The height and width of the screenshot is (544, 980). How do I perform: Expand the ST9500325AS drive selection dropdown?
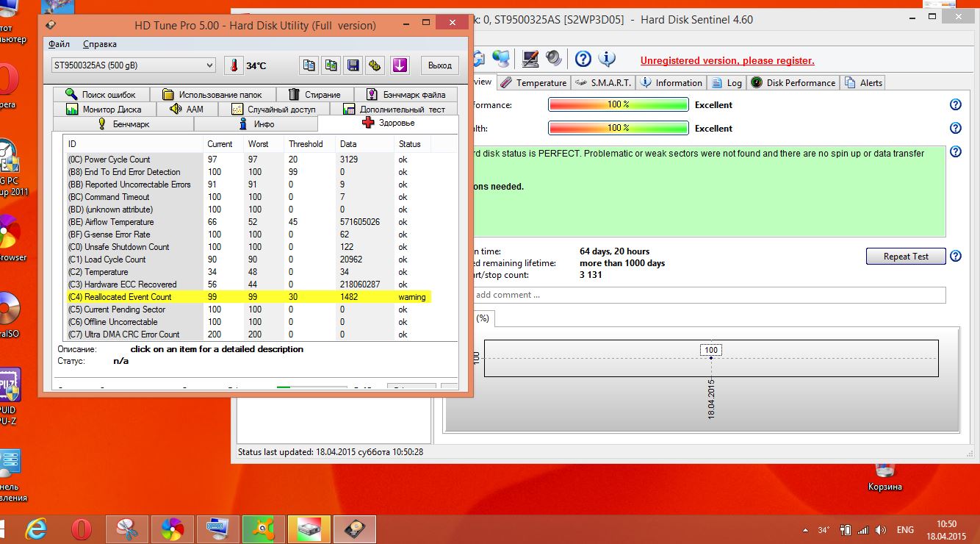[x=209, y=65]
